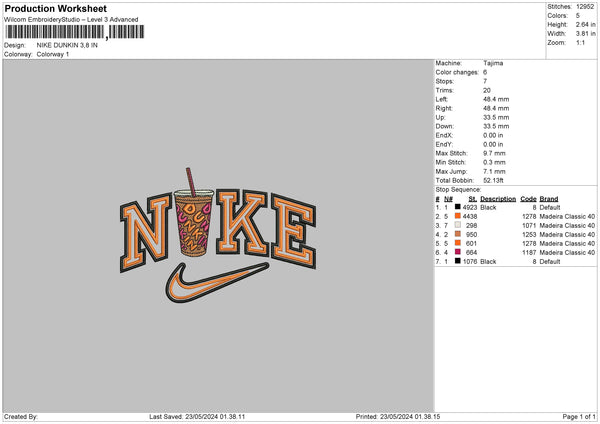Click the off-white swatch in stop 3
The height and width of the screenshot is (424, 600).
pos(458,225)
